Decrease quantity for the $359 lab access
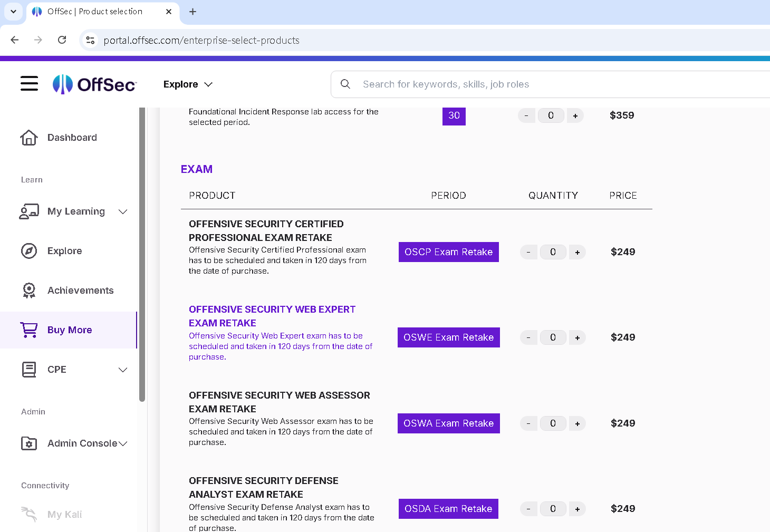Viewport: 770px width, 532px height. tap(526, 115)
